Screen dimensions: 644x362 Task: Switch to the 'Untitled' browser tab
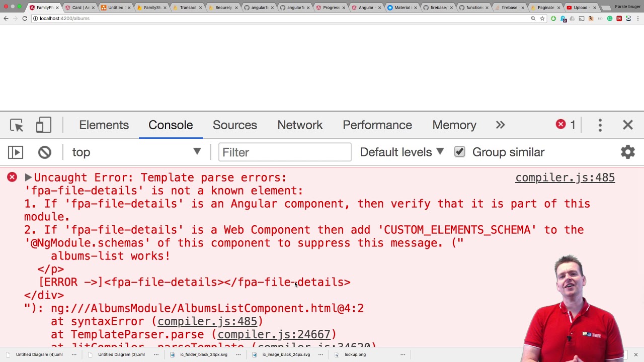(116, 8)
